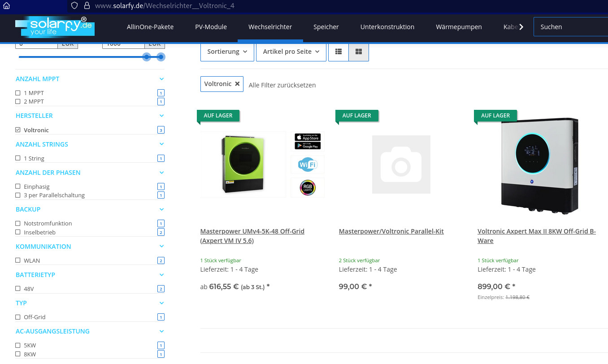Open the Unterkonstruktion menu
608x364 pixels.
pyautogui.click(x=387, y=27)
